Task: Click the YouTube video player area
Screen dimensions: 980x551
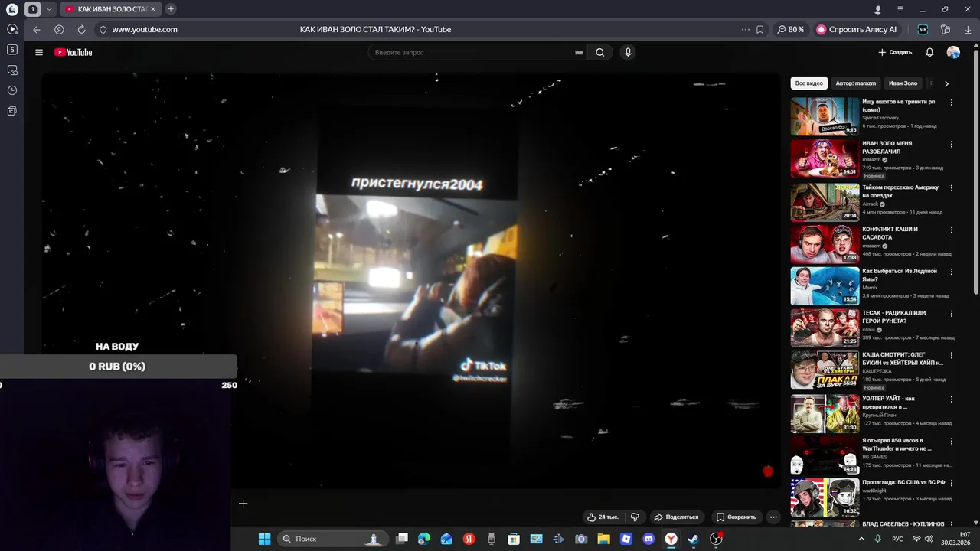Action: tap(411, 280)
